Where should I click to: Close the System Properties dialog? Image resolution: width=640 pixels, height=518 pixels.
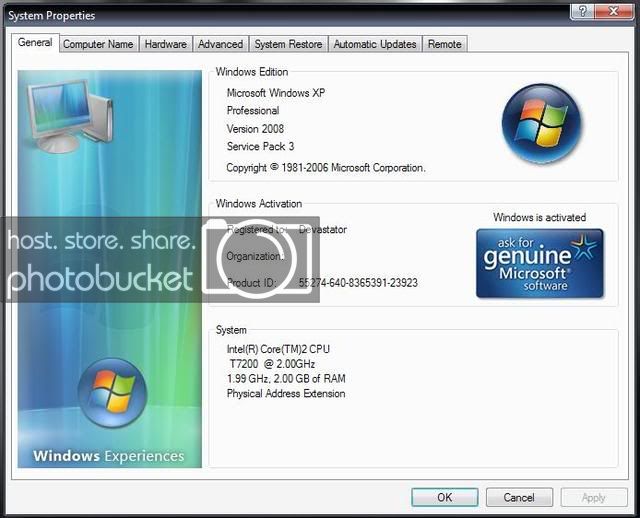(x=613, y=11)
